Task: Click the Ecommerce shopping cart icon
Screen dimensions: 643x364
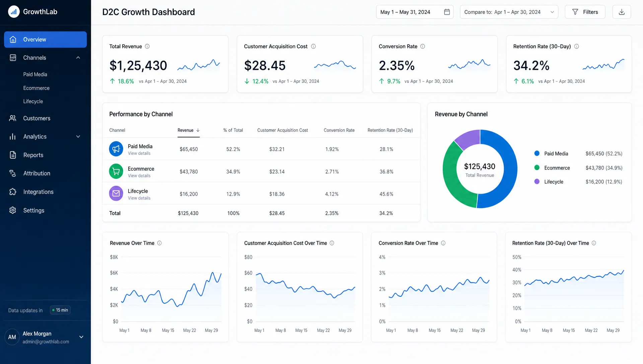Action: click(x=116, y=171)
